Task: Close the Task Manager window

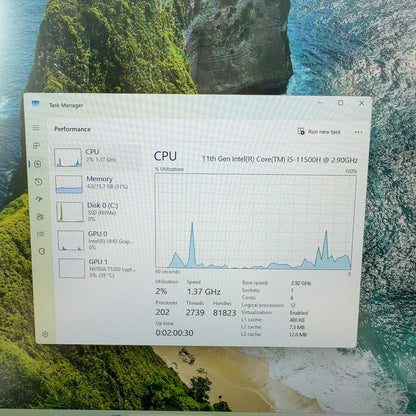Action: tap(361, 103)
